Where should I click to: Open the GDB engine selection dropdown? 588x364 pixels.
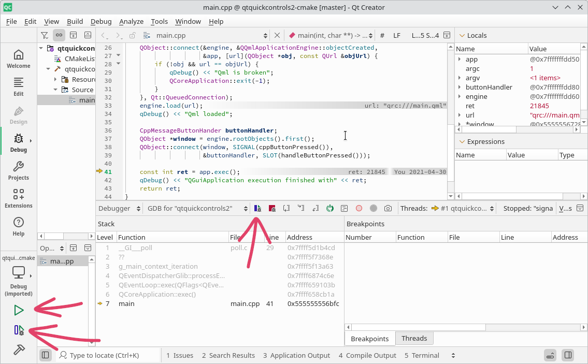(x=197, y=209)
